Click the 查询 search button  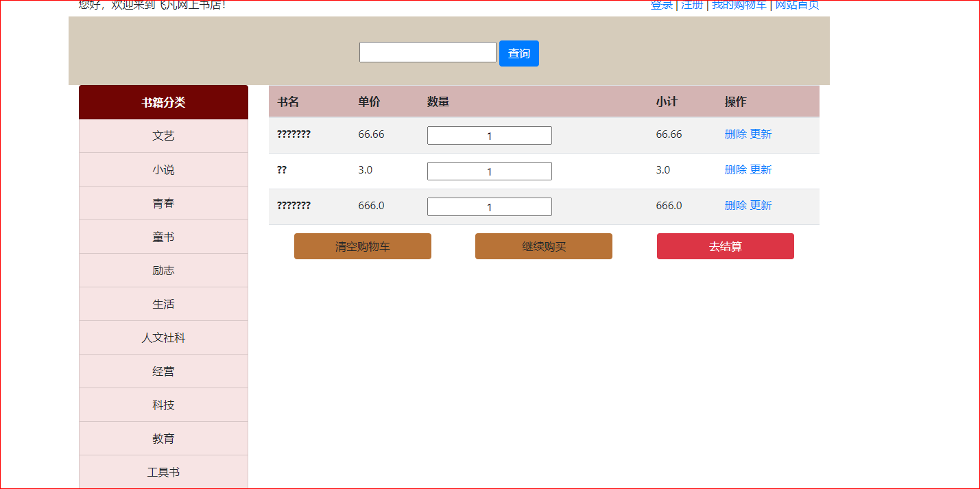click(x=519, y=53)
